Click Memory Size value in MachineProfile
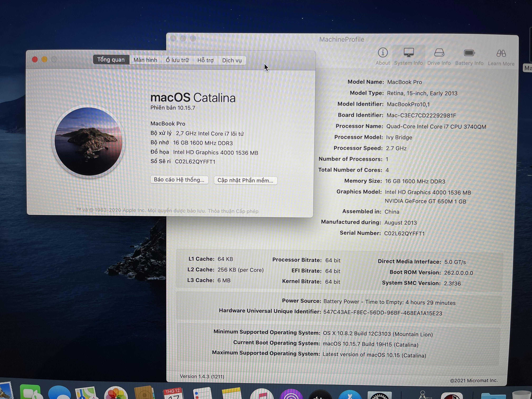The width and height of the screenshot is (532, 399). [415, 181]
